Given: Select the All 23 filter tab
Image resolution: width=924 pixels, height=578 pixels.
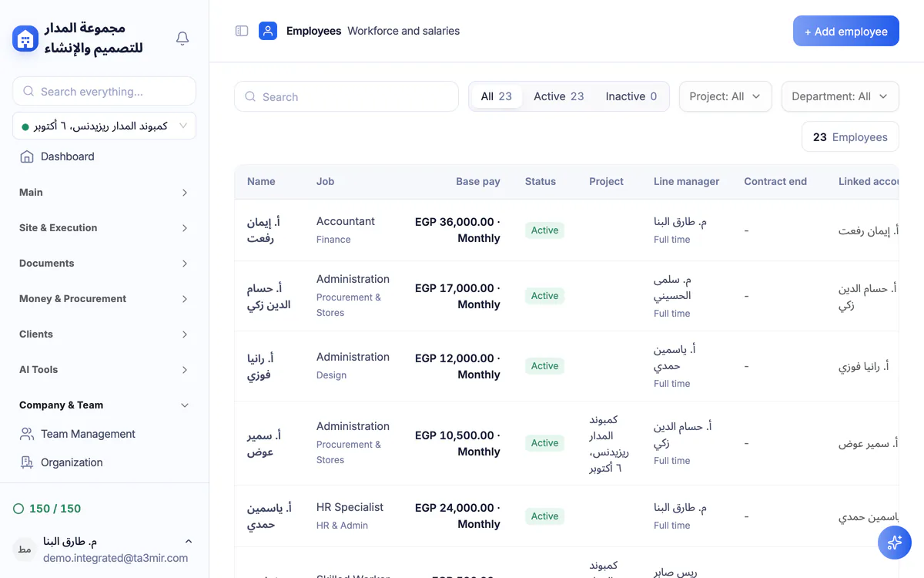Looking at the screenshot, I should point(497,96).
